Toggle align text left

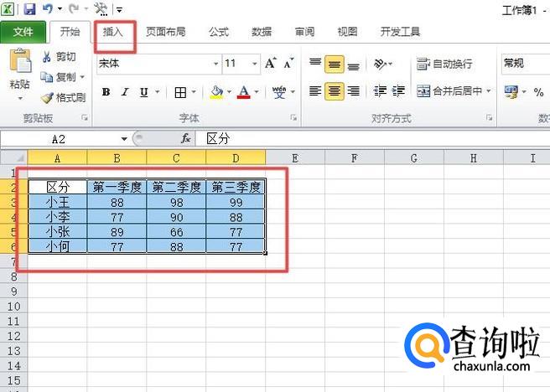point(315,91)
